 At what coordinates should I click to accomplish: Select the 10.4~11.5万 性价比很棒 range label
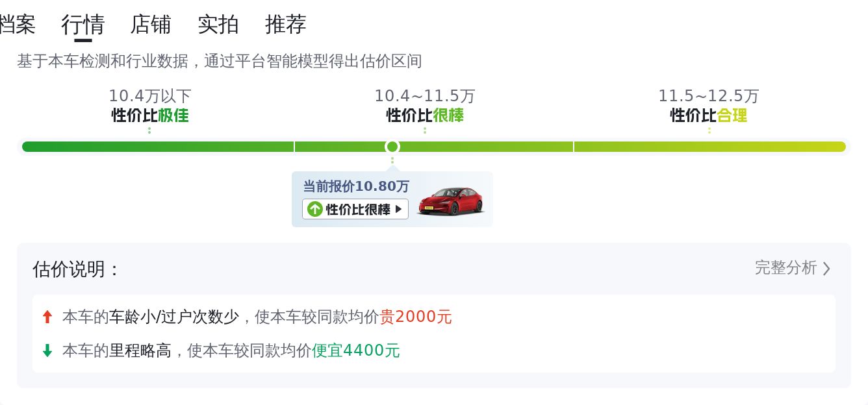(x=425, y=106)
